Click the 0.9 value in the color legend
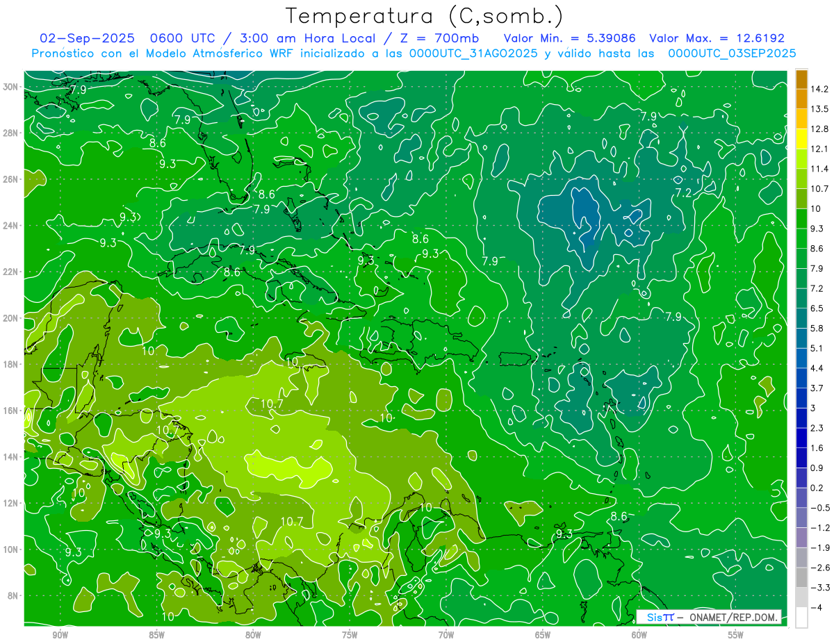Viewport: 834px width, 644px height. pyautogui.click(x=818, y=468)
